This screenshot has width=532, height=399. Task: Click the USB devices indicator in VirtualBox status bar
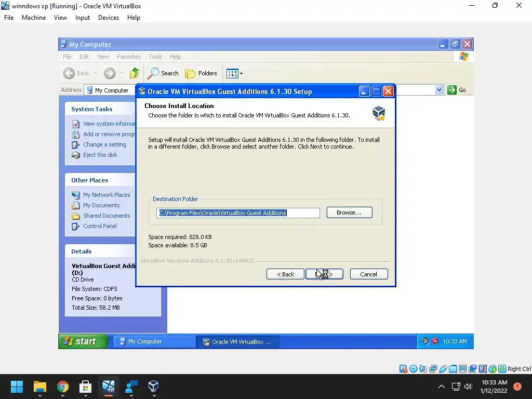coord(443,369)
